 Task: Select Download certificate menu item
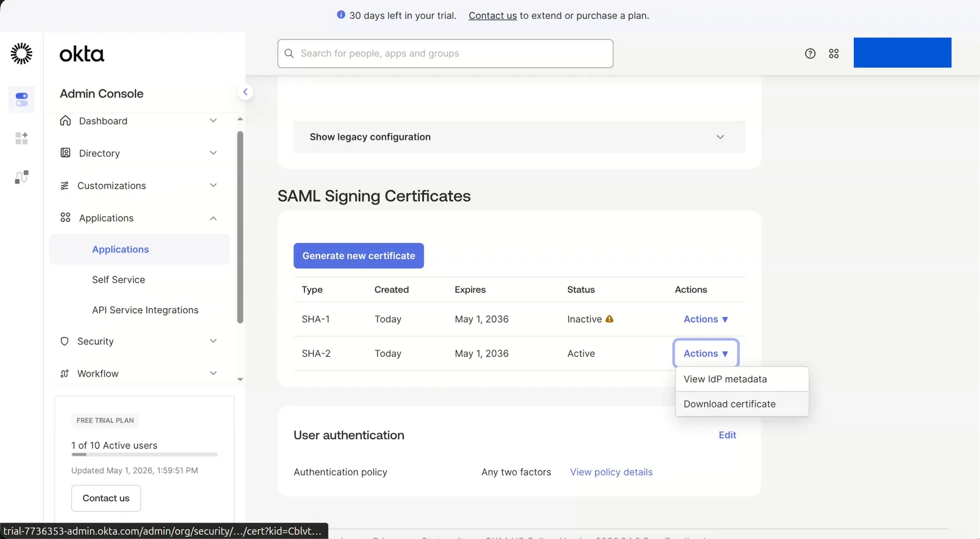click(x=742, y=404)
